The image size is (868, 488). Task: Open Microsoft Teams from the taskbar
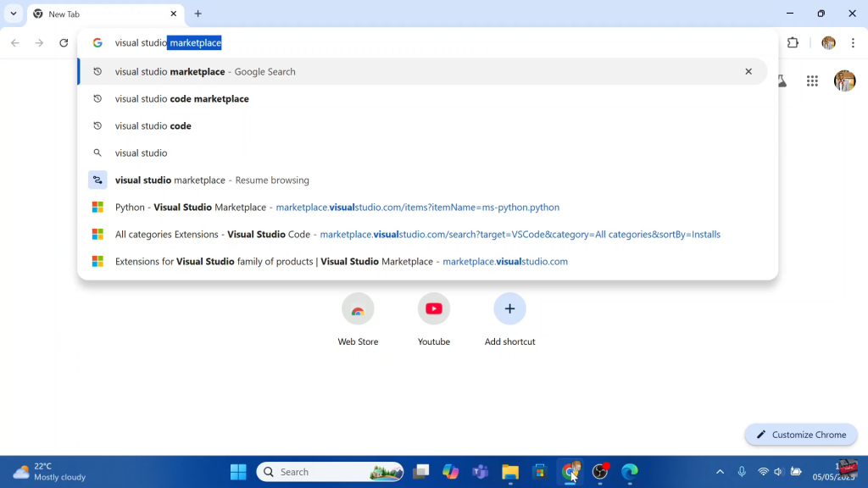point(481,472)
